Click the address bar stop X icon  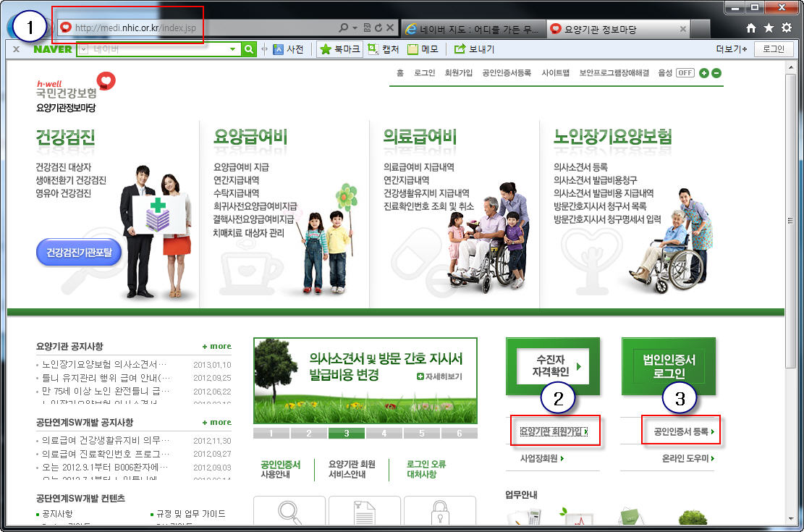(x=389, y=28)
